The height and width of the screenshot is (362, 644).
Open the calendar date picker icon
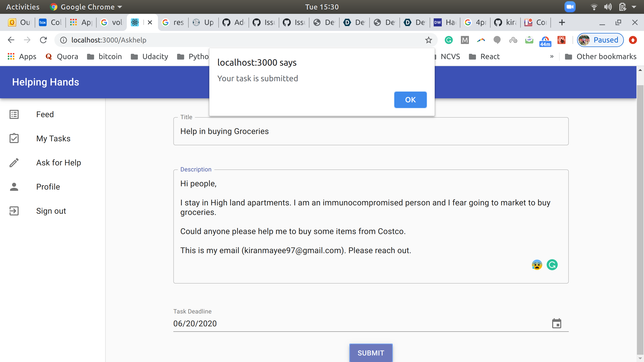[556, 324]
